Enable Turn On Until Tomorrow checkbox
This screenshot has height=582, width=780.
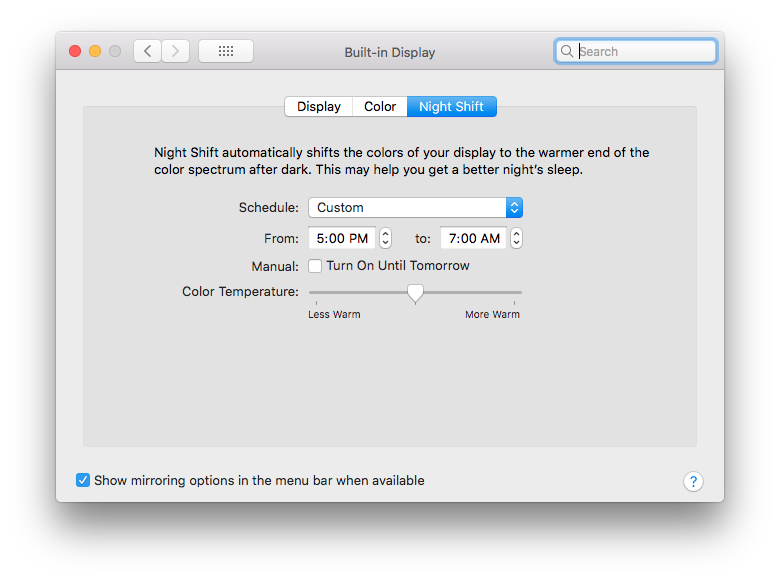(315, 266)
